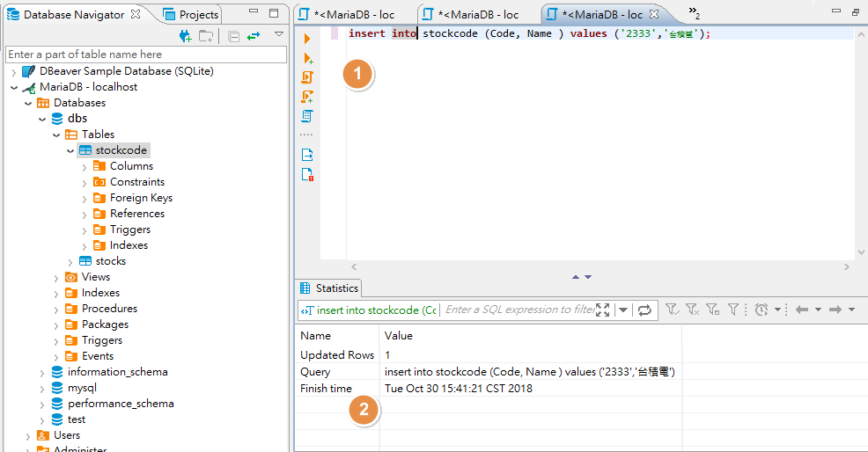868x452 pixels.
Task: Open the forward history dropdown arrow
Action: [x=852, y=310]
